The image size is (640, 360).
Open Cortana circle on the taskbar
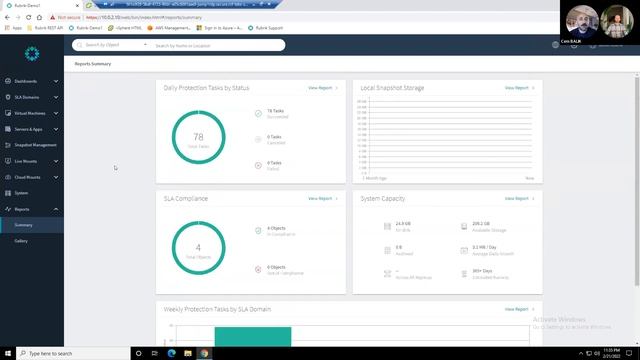[x=138, y=353]
